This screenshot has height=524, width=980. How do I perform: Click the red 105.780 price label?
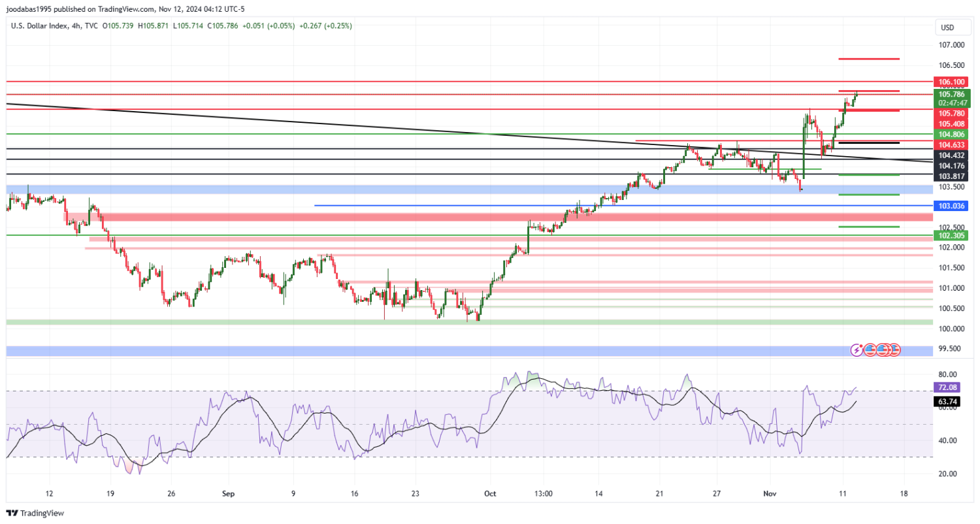[952, 113]
